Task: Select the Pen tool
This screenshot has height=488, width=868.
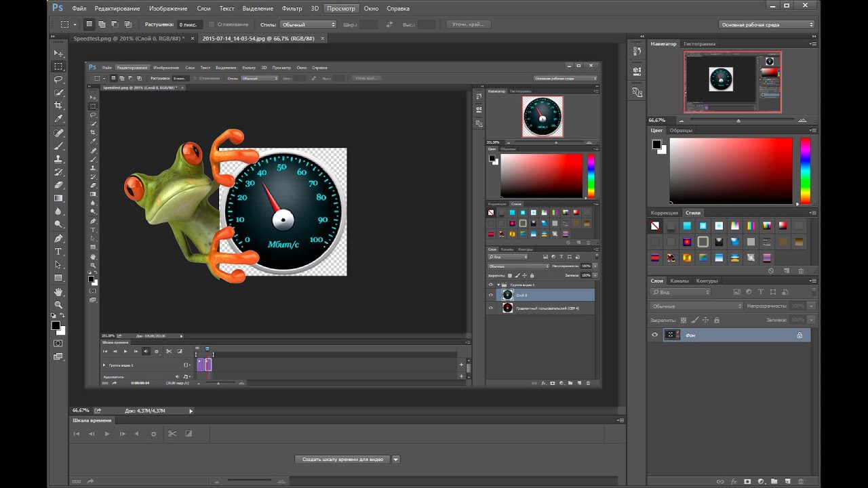Action: coord(58,239)
